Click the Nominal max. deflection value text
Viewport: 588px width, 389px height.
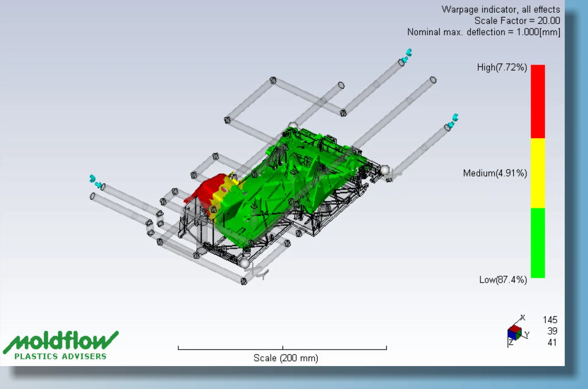click(483, 32)
